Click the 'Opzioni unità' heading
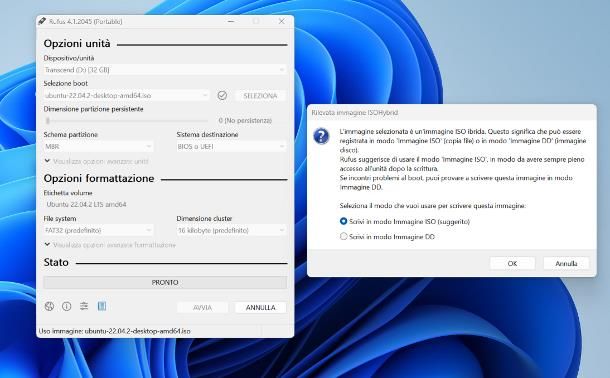The height and width of the screenshot is (378, 610). coord(77,44)
